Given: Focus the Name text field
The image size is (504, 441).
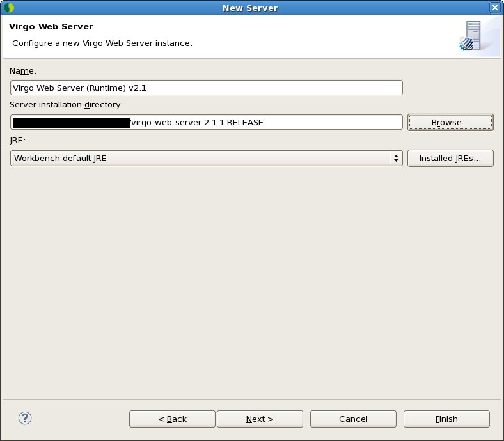Looking at the screenshot, I should pos(207,88).
